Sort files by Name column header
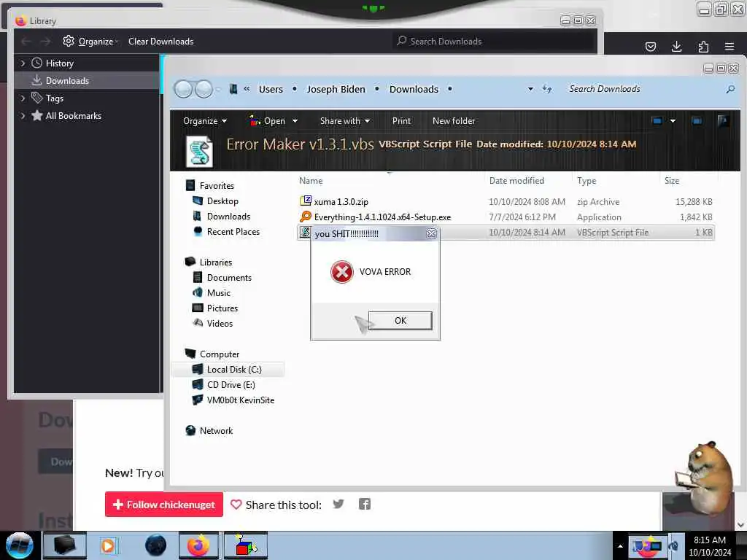The width and height of the screenshot is (747, 560). coord(311,181)
